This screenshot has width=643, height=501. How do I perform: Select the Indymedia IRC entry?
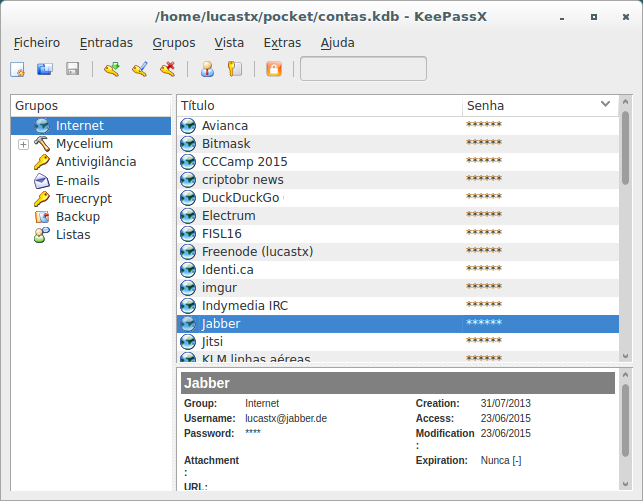tap(398, 306)
